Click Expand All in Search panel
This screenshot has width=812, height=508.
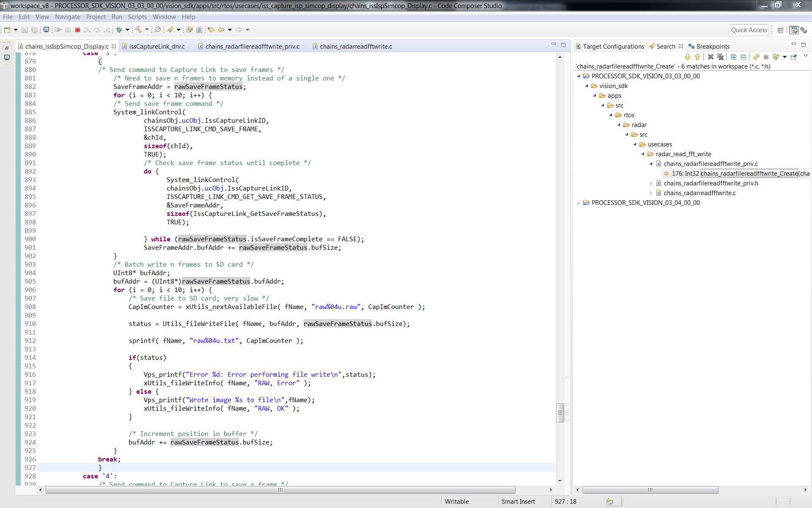click(734, 57)
